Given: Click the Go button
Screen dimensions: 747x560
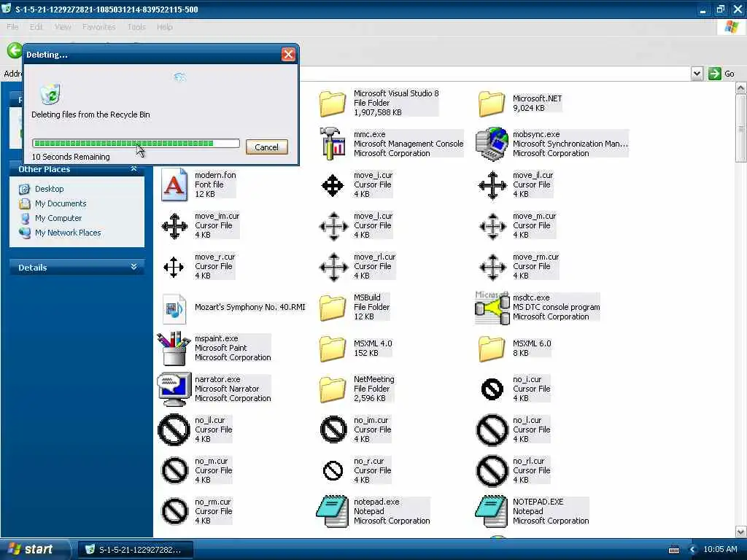Looking at the screenshot, I should (x=721, y=74).
